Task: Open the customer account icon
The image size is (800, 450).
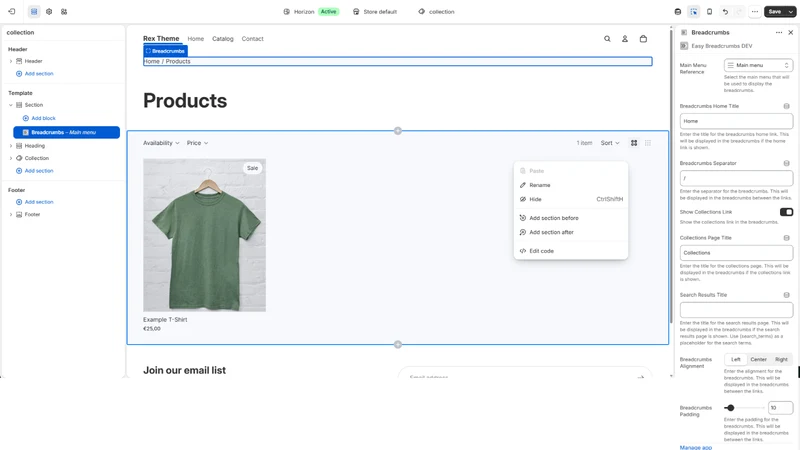Action: click(624, 39)
